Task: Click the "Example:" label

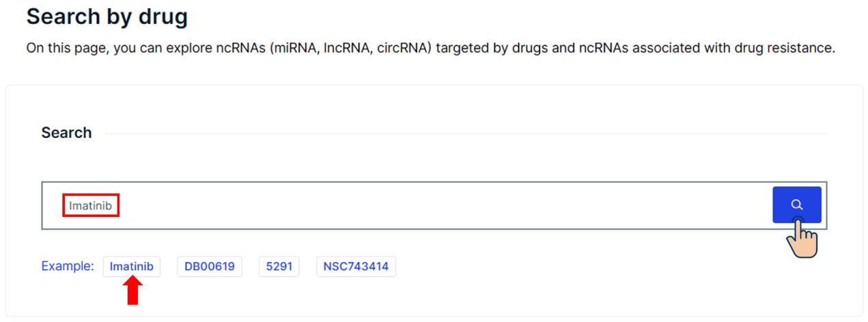Action: (68, 266)
